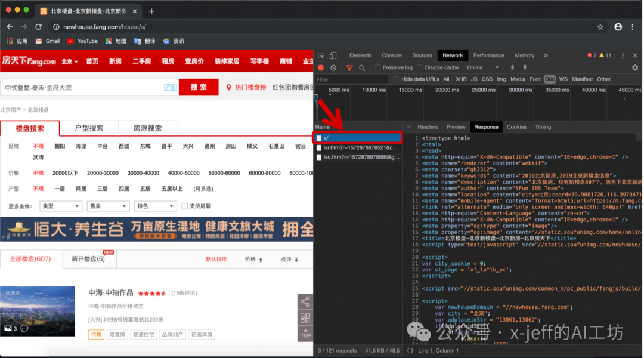Reload the current page

38,27
